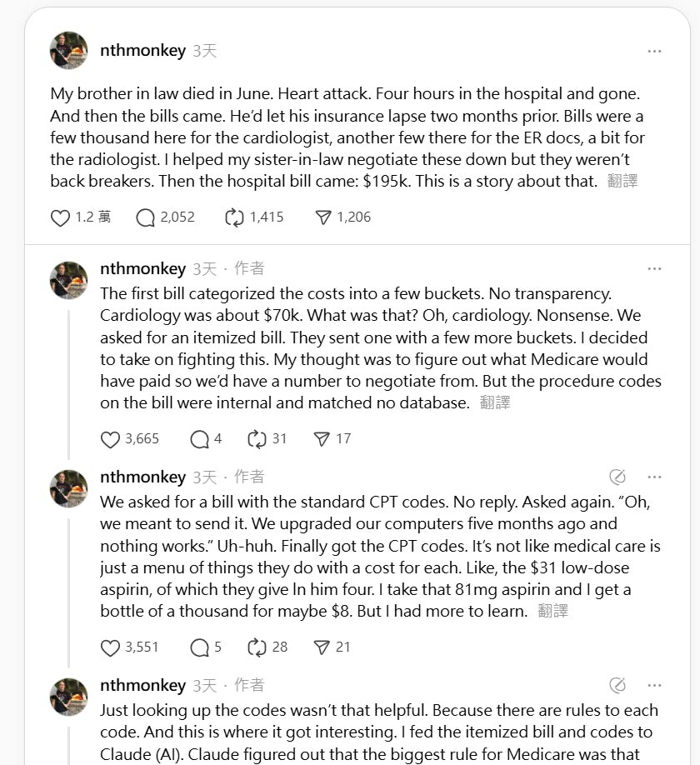
Task: Open more options on the CPT codes reply
Action: [x=654, y=477]
